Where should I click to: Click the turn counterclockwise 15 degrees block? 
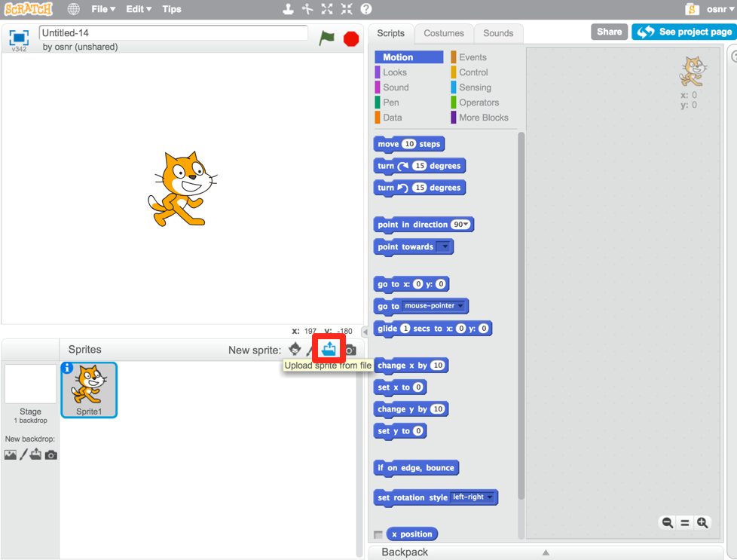pyautogui.click(x=419, y=188)
